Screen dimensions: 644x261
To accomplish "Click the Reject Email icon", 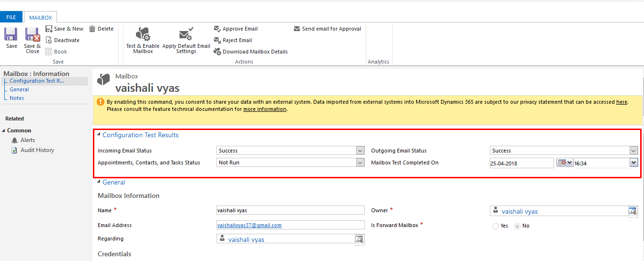I will pos(217,40).
